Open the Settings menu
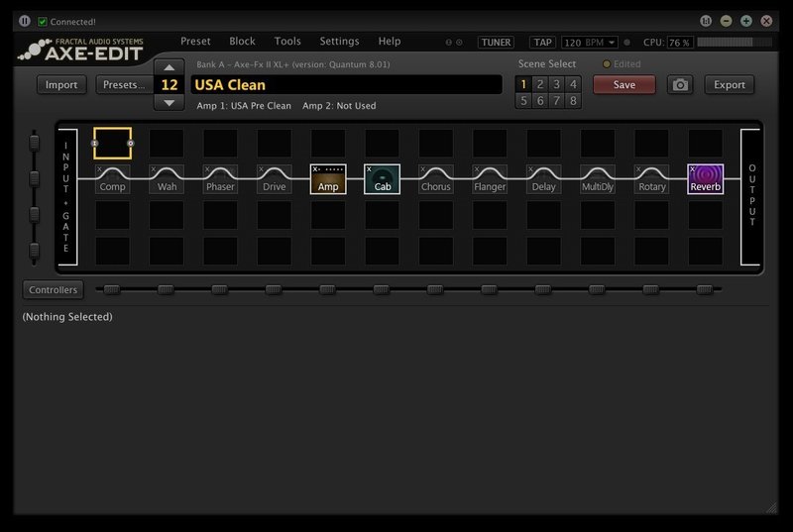The height and width of the screenshot is (532, 793). click(x=339, y=42)
